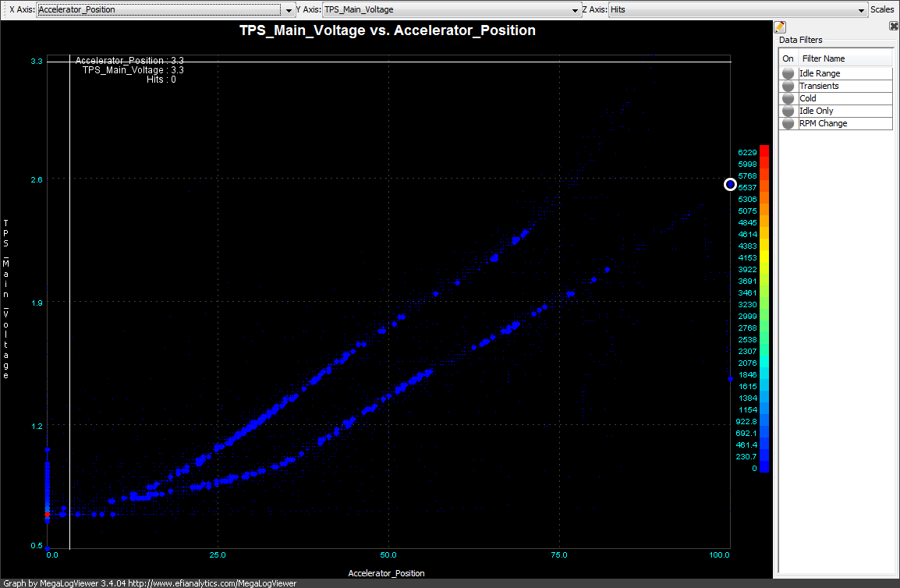
Task: Select the Idle Range filter name row
Action: point(820,73)
